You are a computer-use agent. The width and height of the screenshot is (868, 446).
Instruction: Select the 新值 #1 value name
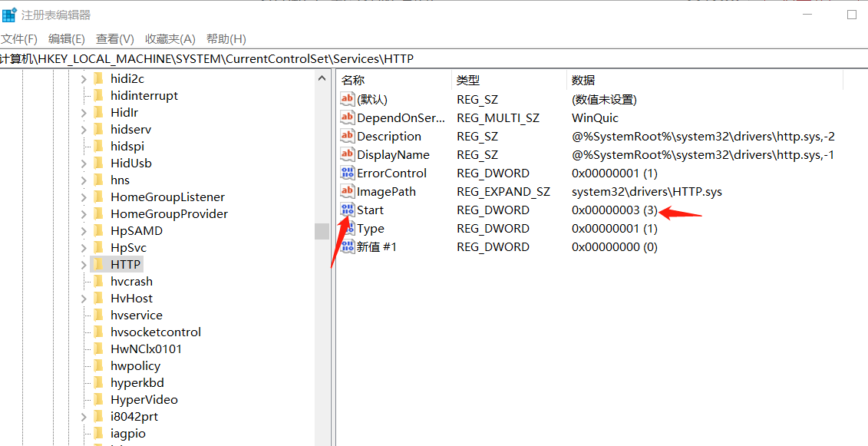click(x=377, y=246)
